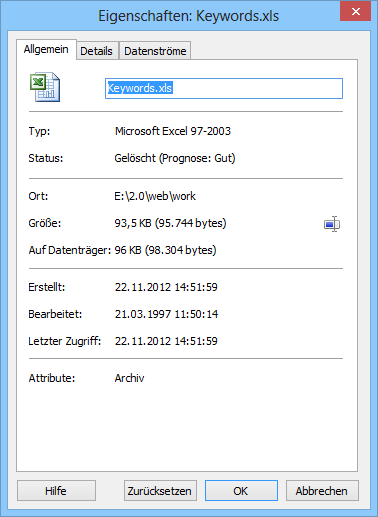Click the Typ: label
The width and height of the screenshot is (378, 517).
[39, 131]
